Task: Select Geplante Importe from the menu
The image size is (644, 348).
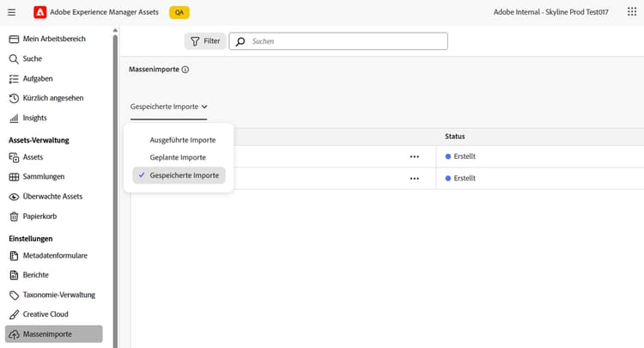Action: (x=179, y=157)
